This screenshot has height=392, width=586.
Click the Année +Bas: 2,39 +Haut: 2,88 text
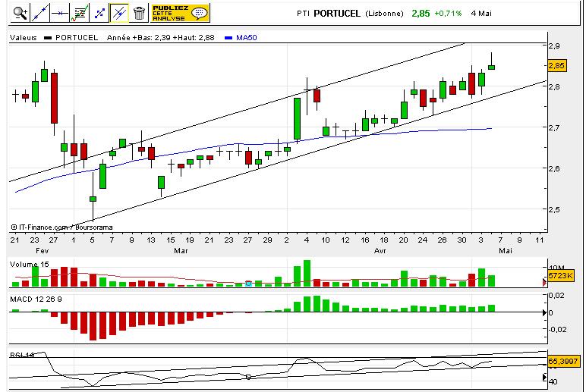click(x=161, y=38)
